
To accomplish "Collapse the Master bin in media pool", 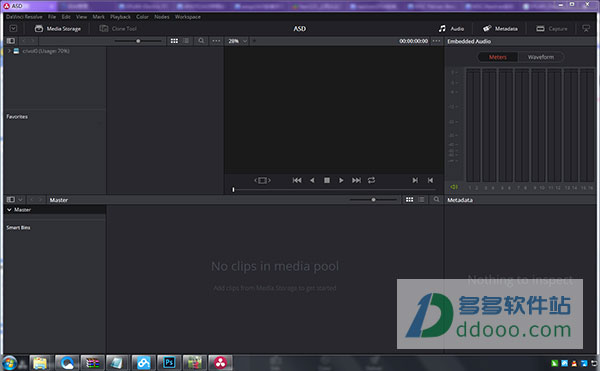I will pyautogui.click(x=9, y=210).
